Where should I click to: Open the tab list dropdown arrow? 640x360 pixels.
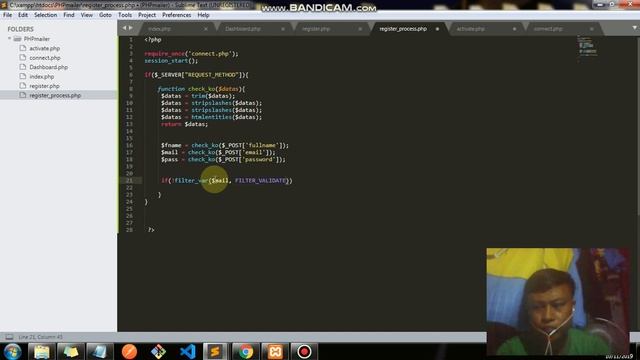(x=634, y=28)
